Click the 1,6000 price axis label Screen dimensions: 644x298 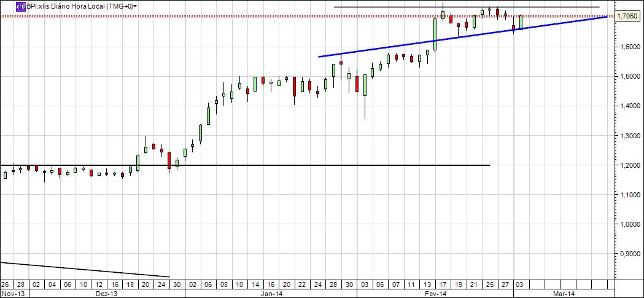[629, 47]
